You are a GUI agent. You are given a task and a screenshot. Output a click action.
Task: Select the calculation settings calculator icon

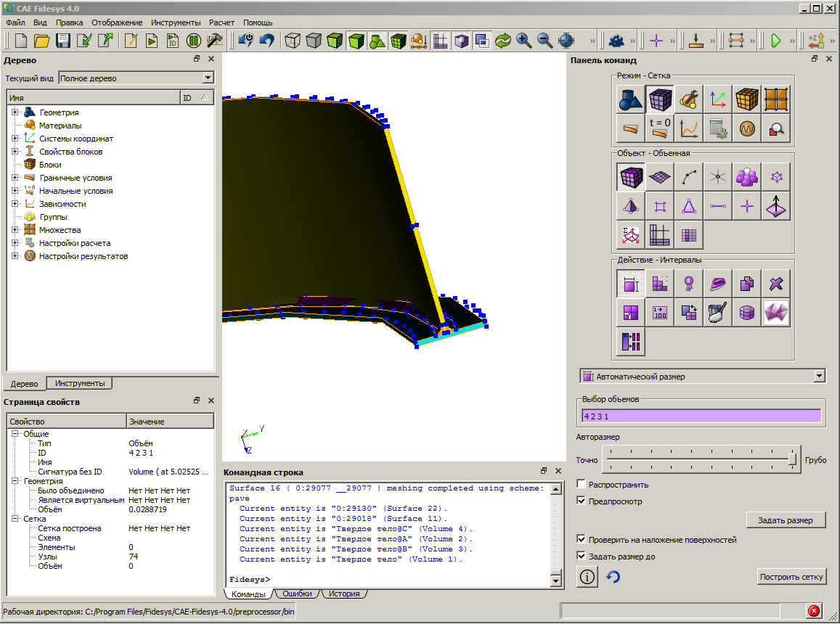718,128
